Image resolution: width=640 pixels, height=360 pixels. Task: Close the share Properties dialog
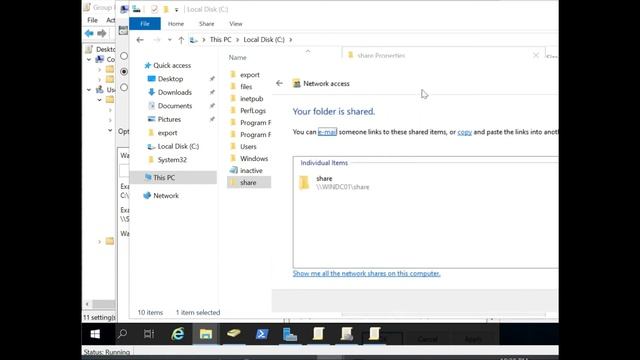536,55
